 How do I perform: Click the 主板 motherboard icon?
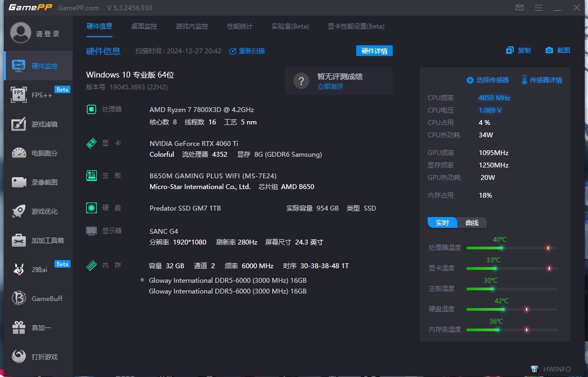pos(91,176)
